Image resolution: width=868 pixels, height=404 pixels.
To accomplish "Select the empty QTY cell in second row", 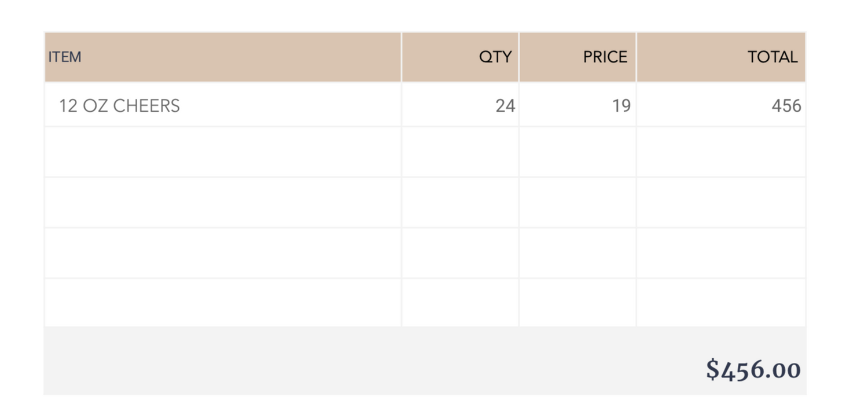I will pyautogui.click(x=461, y=152).
